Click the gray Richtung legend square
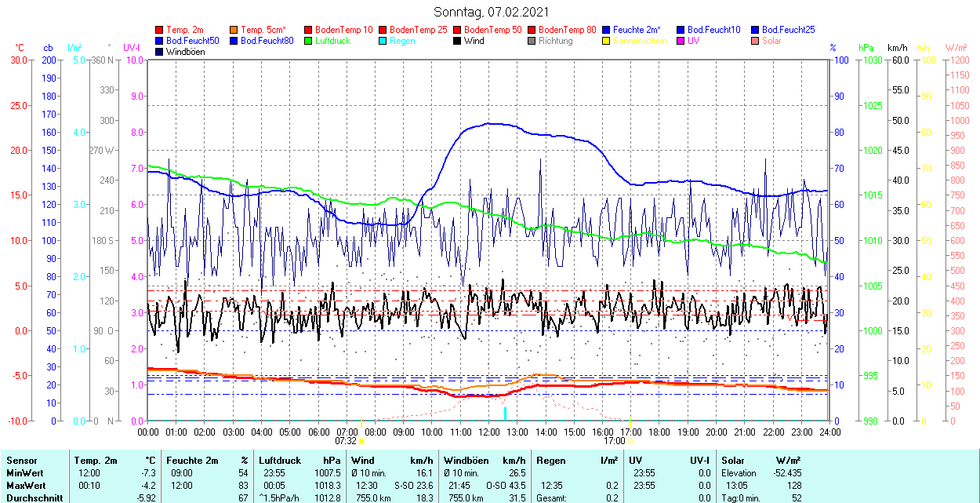This screenshot has width=980, height=503. tap(532, 41)
